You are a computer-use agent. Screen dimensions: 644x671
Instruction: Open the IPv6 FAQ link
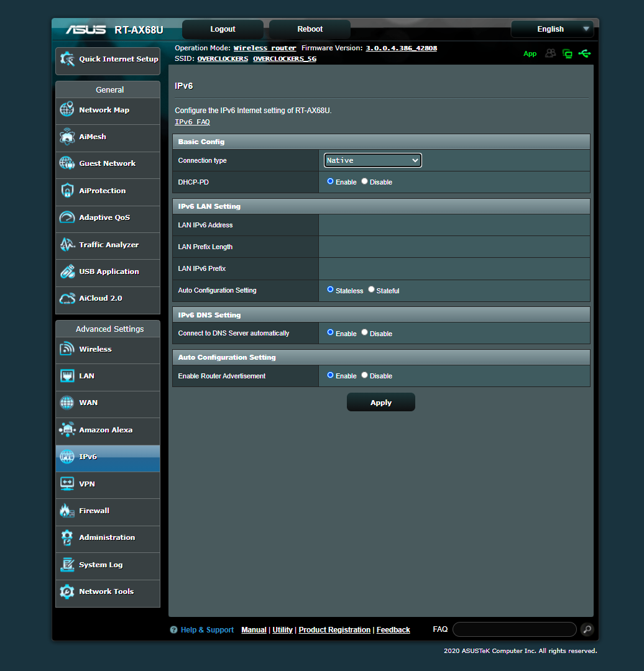point(192,122)
